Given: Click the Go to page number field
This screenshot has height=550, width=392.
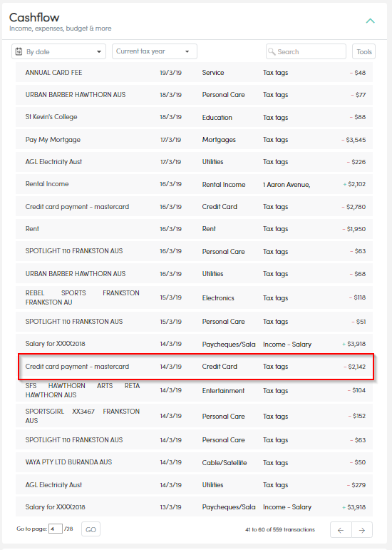Looking at the screenshot, I should pyautogui.click(x=56, y=529).
